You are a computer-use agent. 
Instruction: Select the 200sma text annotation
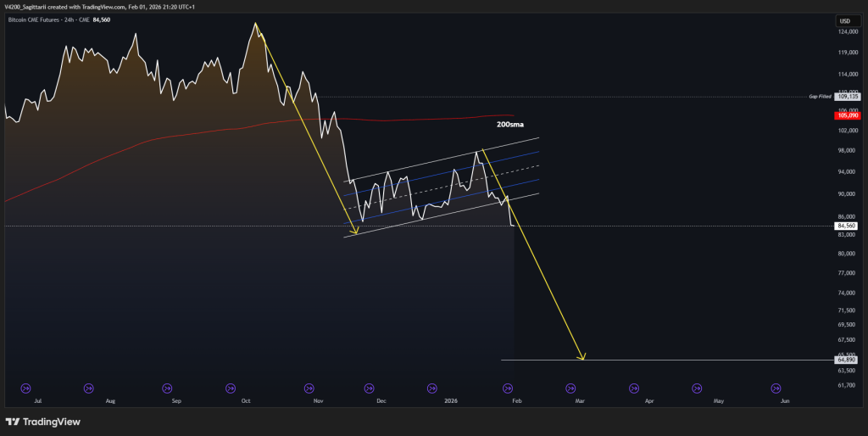click(509, 124)
